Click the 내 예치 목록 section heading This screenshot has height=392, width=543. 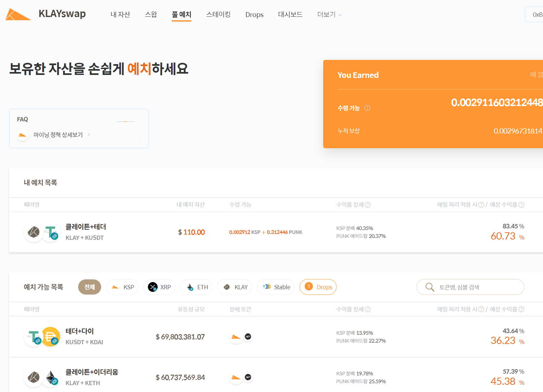tap(41, 183)
